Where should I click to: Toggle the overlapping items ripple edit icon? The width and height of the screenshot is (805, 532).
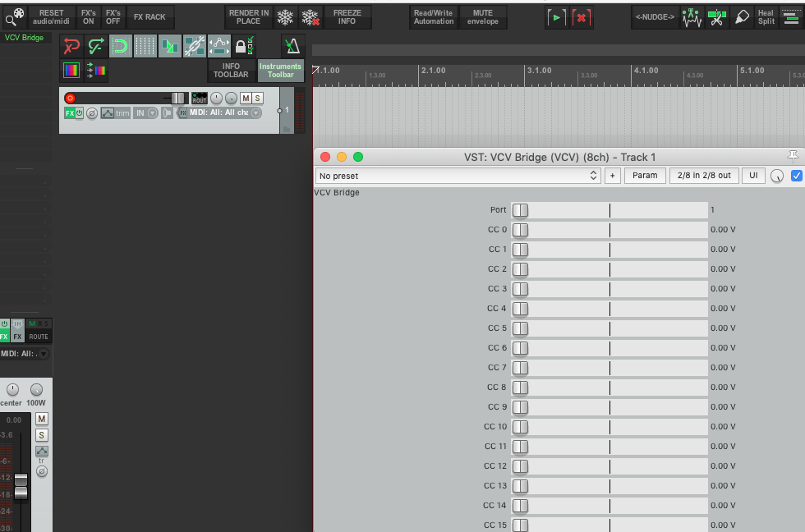tap(169, 46)
